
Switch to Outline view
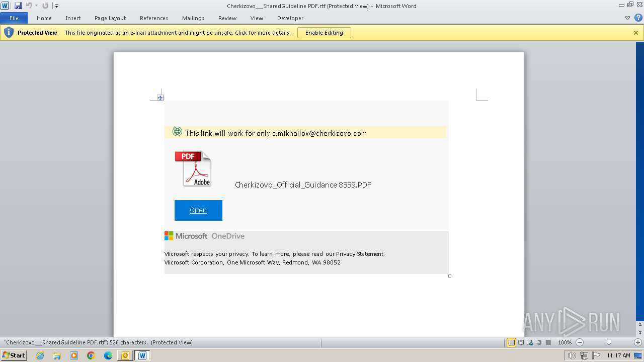click(x=539, y=342)
